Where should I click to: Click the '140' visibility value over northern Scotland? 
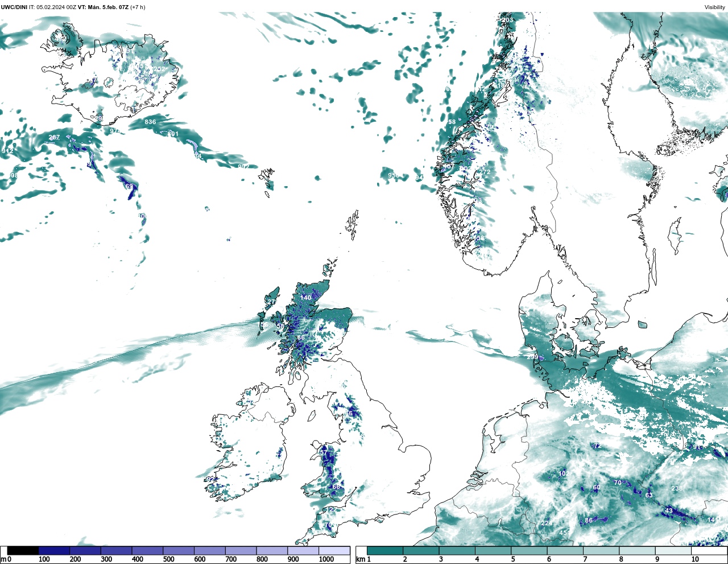[x=306, y=298]
